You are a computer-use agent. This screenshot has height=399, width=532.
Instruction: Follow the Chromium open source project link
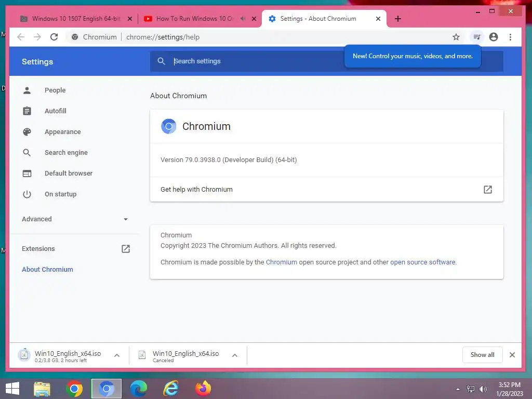pyautogui.click(x=281, y=262)
